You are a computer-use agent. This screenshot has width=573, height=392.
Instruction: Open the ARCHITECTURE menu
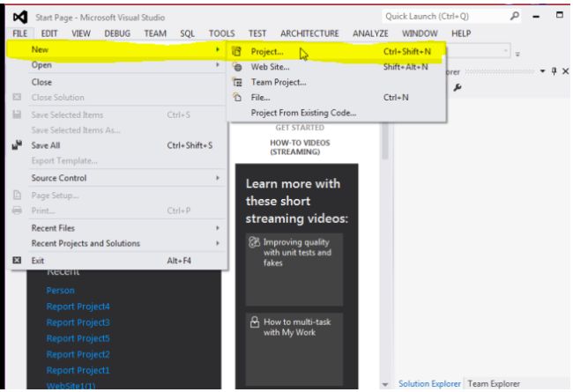coord(309,33)
